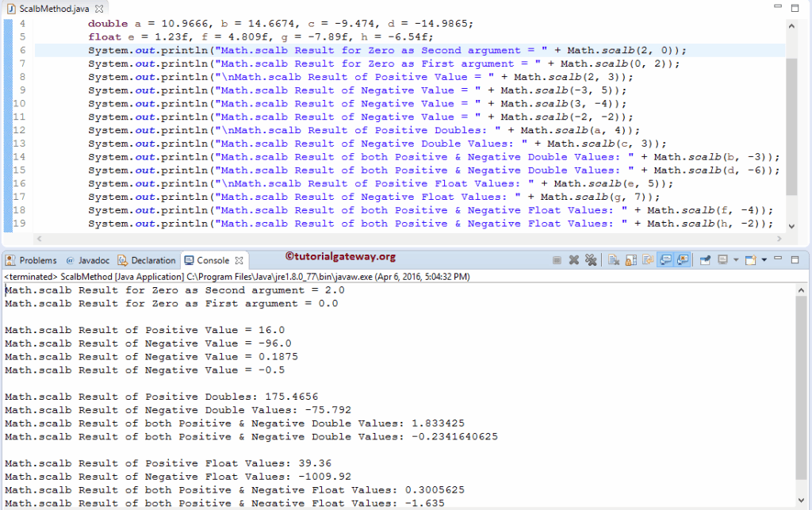Click the editor's vertical scrollbar
The height and width of the screenshot is (510, 812).
tap(793, 119)
